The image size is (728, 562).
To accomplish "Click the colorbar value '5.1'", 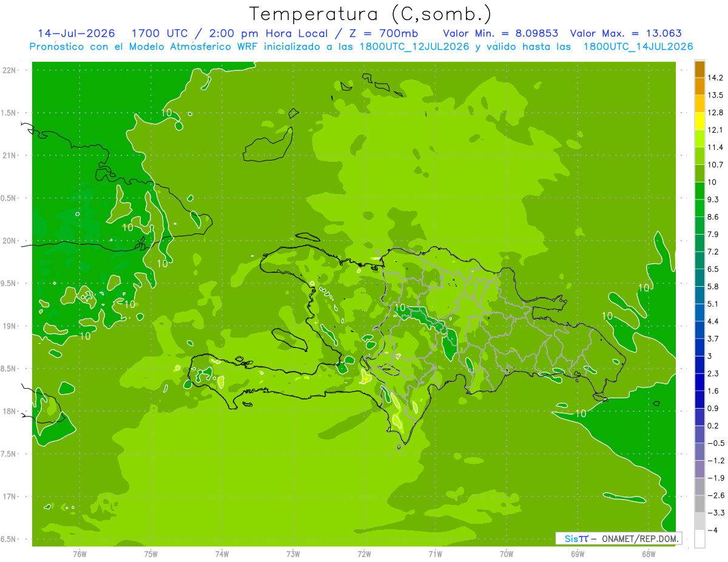I will [713, 304].
